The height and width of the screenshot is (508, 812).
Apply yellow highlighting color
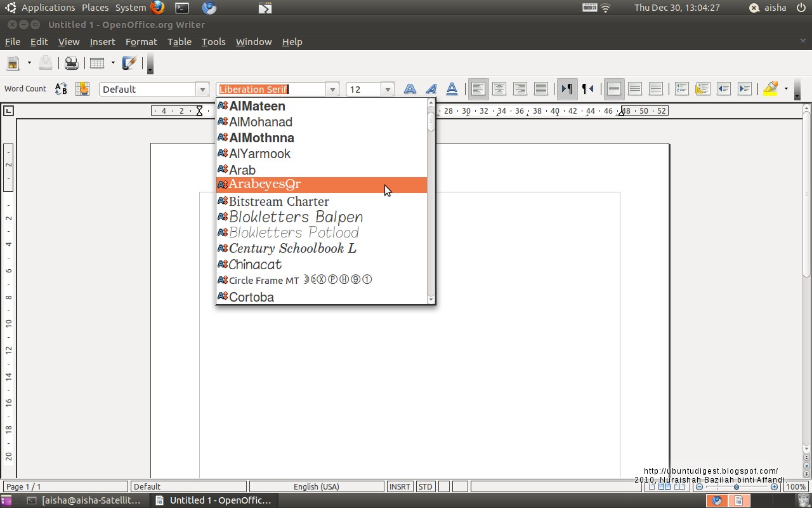click(x=771, y=89)
